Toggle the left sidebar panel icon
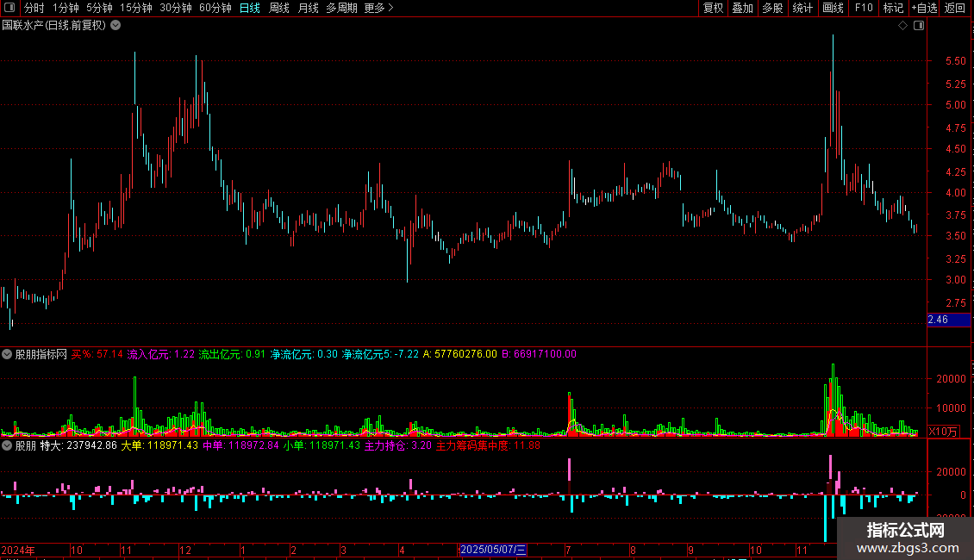 [x=9, y=8]
